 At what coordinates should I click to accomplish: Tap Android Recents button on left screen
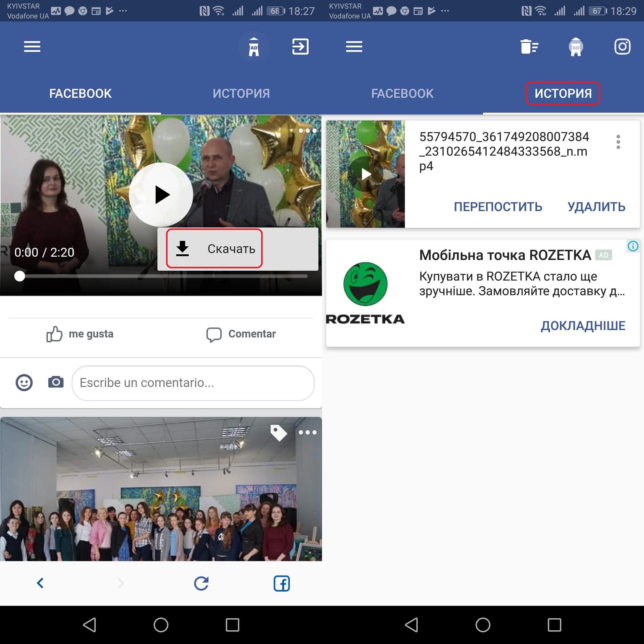pos(232,625)
